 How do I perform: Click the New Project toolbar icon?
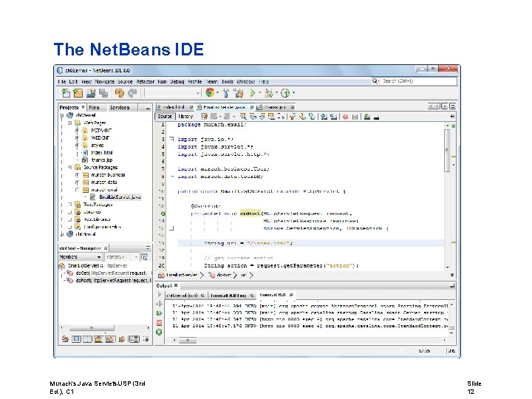(78, 92)
